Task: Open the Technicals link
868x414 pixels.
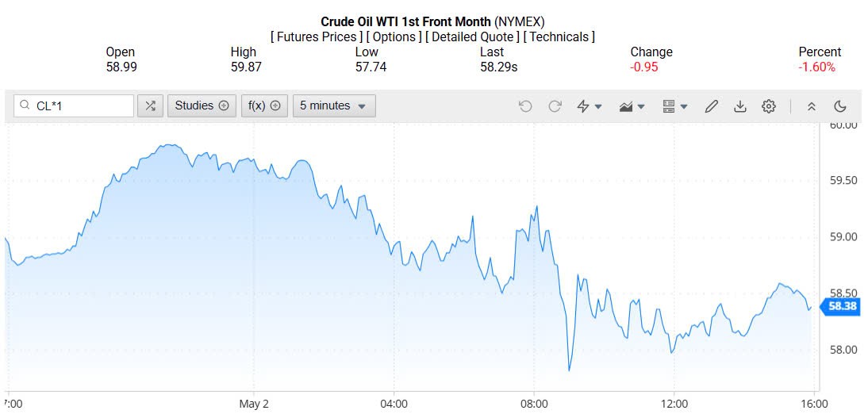Action: 560,36
